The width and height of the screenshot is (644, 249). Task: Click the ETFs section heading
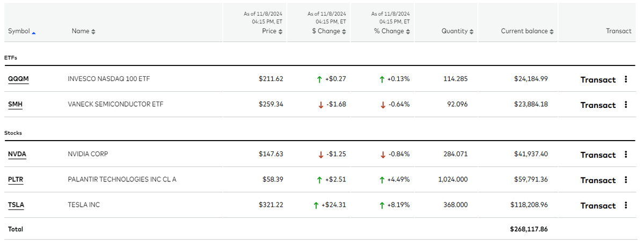[12, 57]
